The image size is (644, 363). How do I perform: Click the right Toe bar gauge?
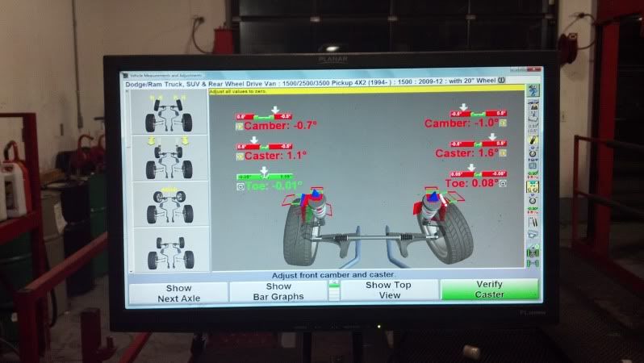tap(479, 174)
